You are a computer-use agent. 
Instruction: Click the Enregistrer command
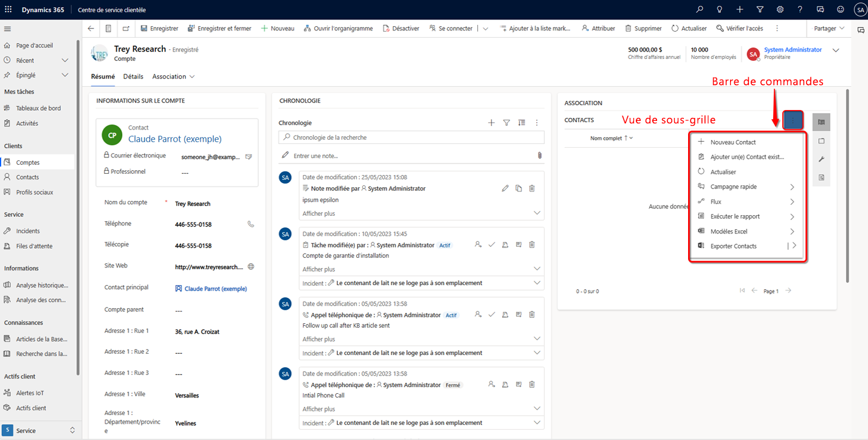[x=159, y=29]
